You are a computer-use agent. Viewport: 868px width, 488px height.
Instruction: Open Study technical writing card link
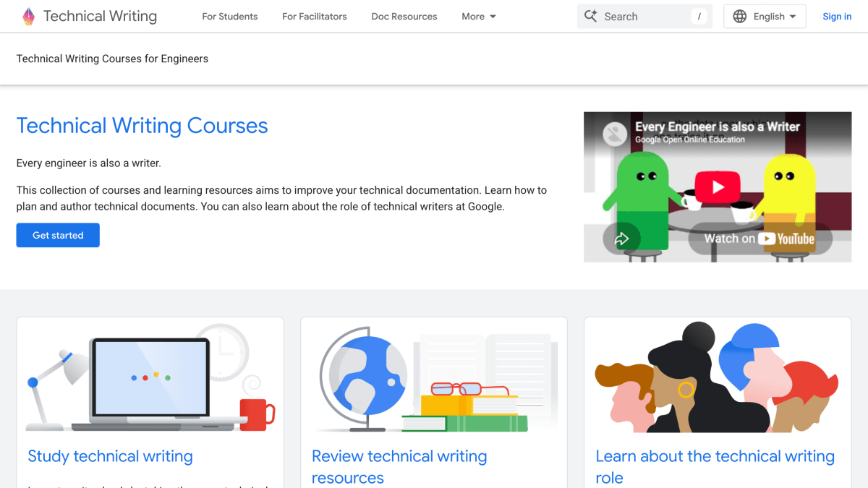click(110, 456)
